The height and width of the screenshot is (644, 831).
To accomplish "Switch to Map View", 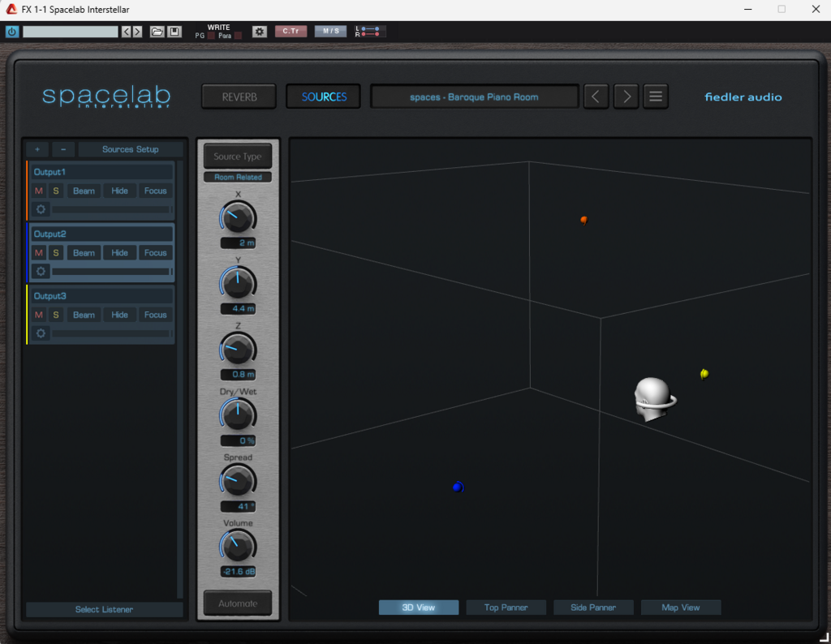I will pos(681,608).
